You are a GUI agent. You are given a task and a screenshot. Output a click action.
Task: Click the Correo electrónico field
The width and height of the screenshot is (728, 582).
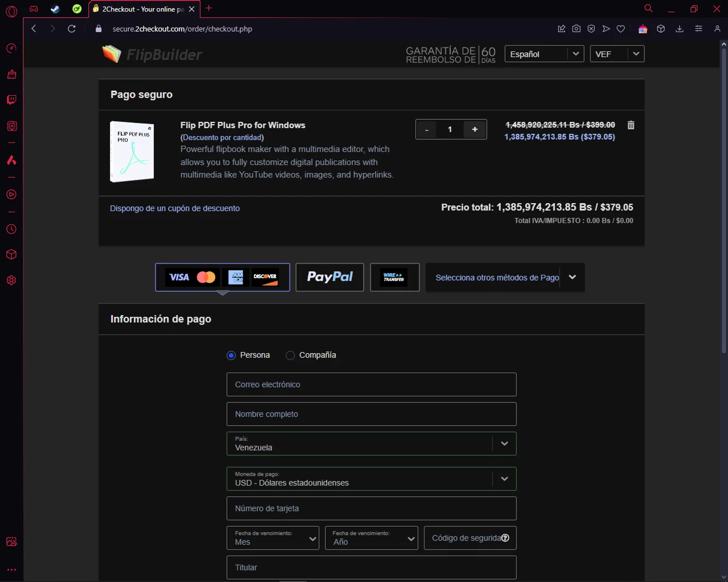371,385
